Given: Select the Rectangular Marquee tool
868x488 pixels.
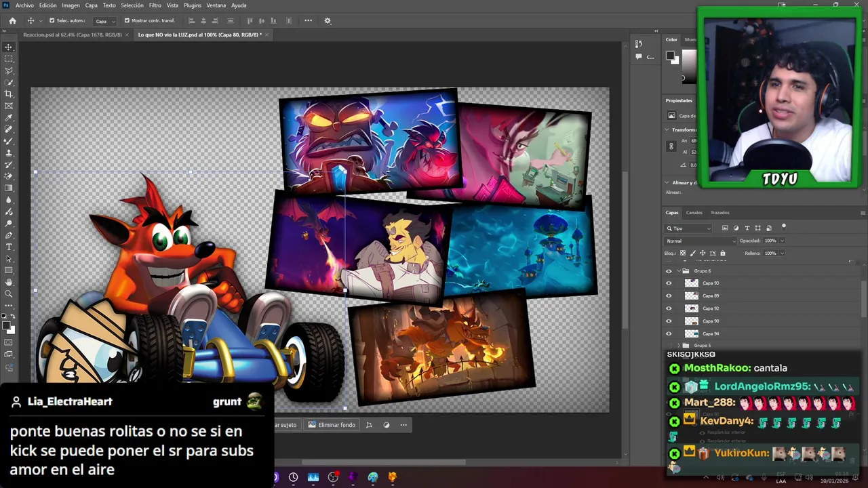Looking at the screenshot, I should pyautogui.click(x=9, y=59).
